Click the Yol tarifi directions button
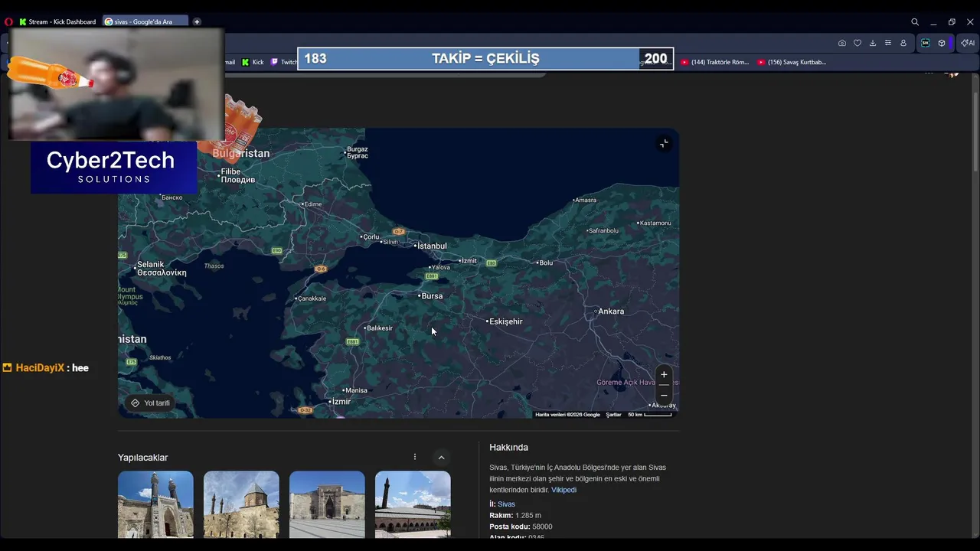The height and width of the screenshot is (551, 980). pyautogui.click(x=151, y=403)
